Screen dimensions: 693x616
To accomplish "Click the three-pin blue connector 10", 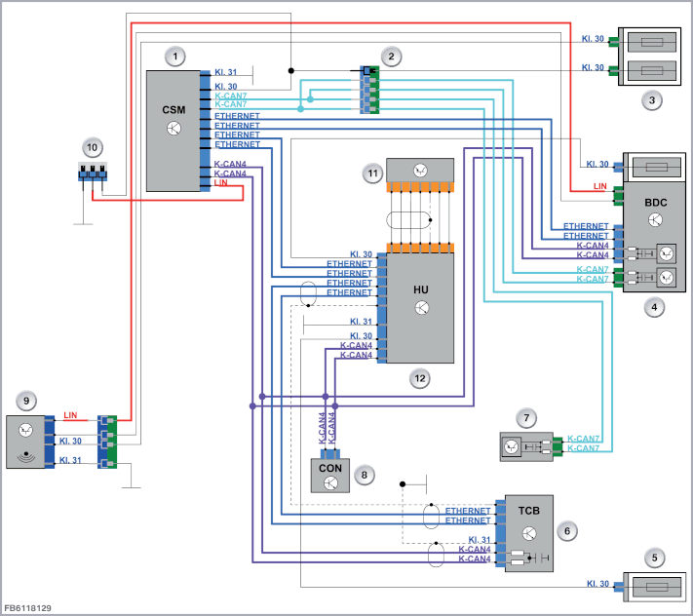I will click(x=93, y=172).
